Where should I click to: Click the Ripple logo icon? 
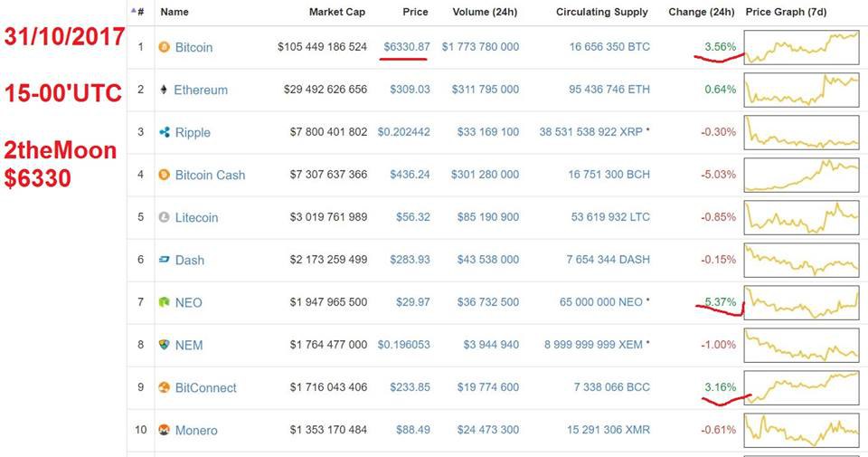(x=165, y=132)
